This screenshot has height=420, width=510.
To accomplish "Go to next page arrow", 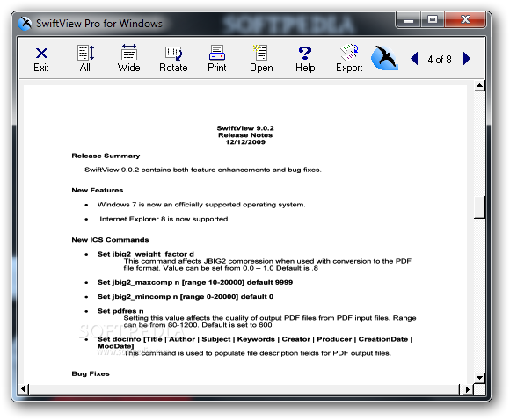I will 466,59.
